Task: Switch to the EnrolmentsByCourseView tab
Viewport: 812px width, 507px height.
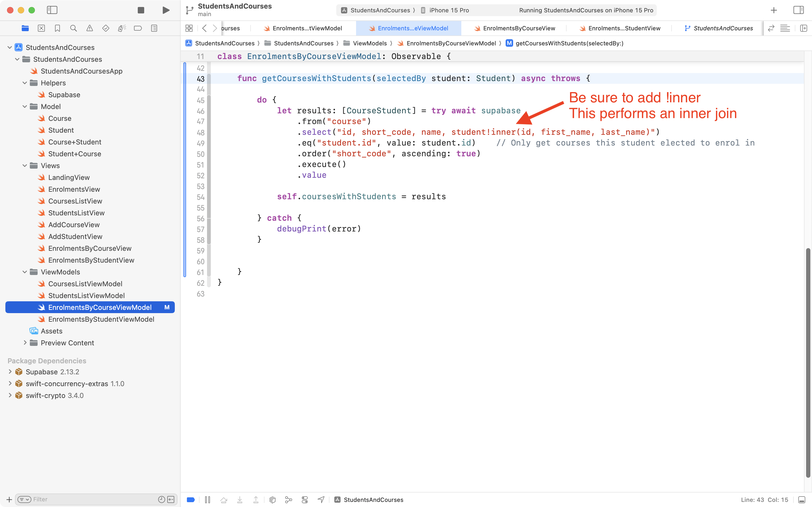Action: coord(518,28)
